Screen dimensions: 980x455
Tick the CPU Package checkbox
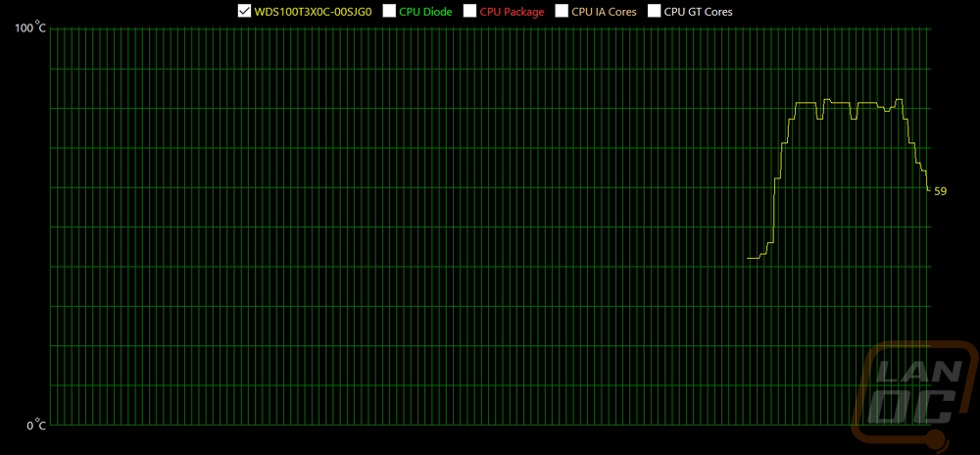click(469, 11)
